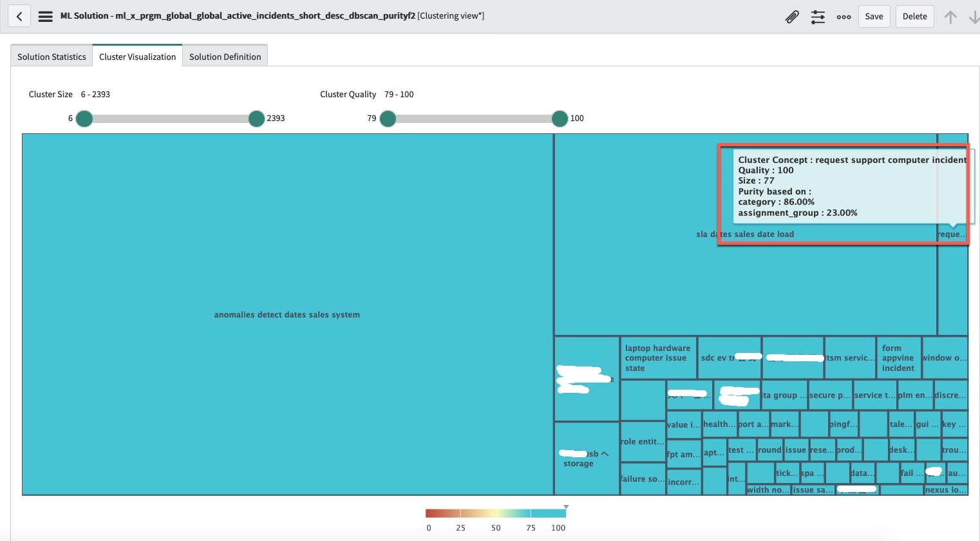Click the Cluster Quality 100 slider handle
This screenshot has height=541, width=980.
560,119
